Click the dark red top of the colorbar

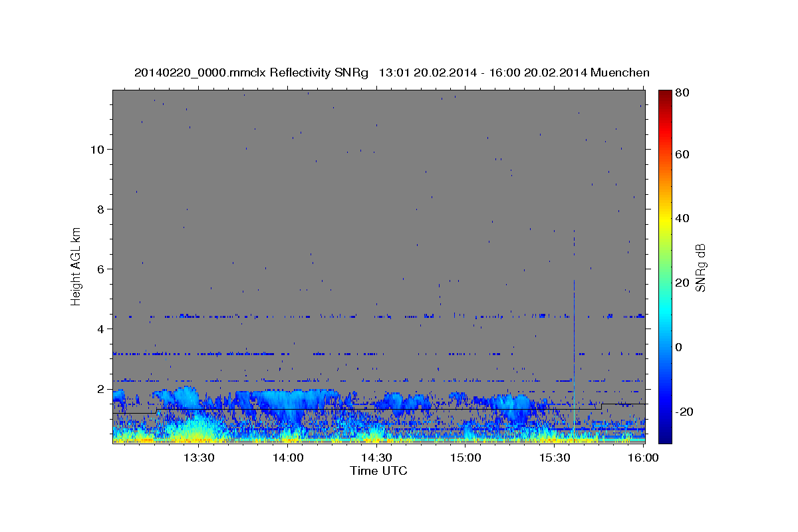[x=665, y=94]
